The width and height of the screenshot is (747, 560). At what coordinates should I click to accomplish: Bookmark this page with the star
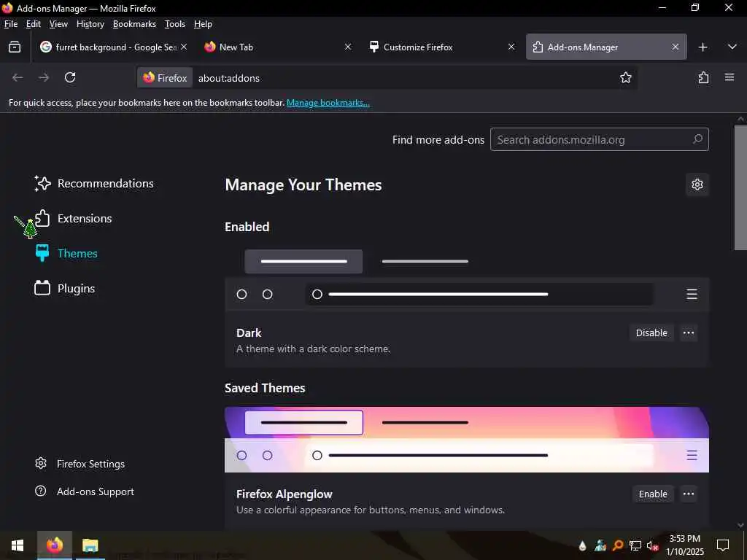625,77
